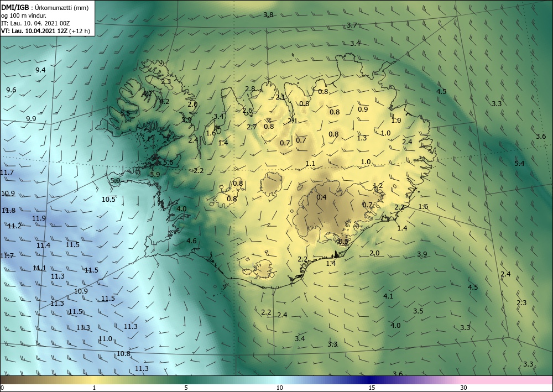Click the 'VT: Lau. 10.04.2021 12Z' valid time line
The width and height of the screenshot is (553, 392).
point(34,31)
